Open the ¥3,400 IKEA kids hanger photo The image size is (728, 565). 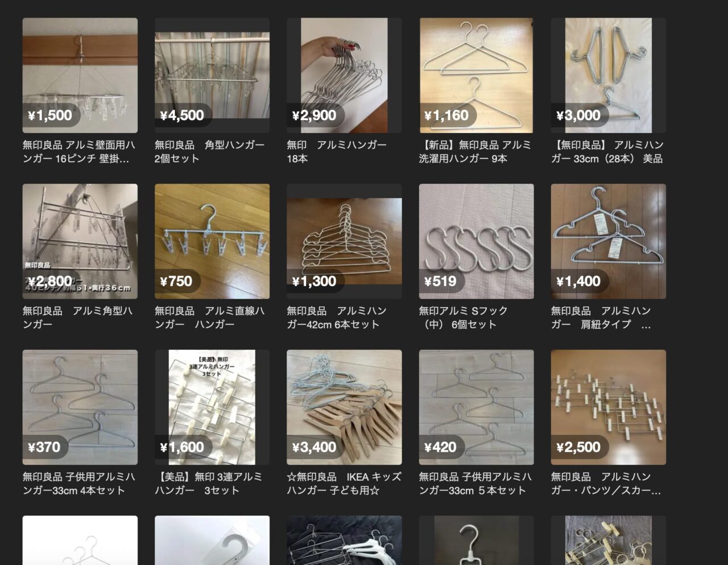(344, 407)
